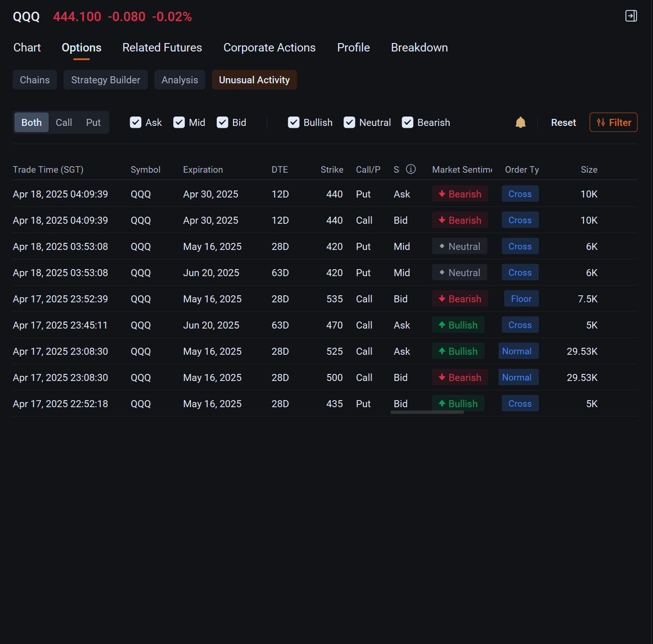Click the info icon beside S column
Image resolution: width=653 pixels, height=644 pixels.
pos(411,169)
